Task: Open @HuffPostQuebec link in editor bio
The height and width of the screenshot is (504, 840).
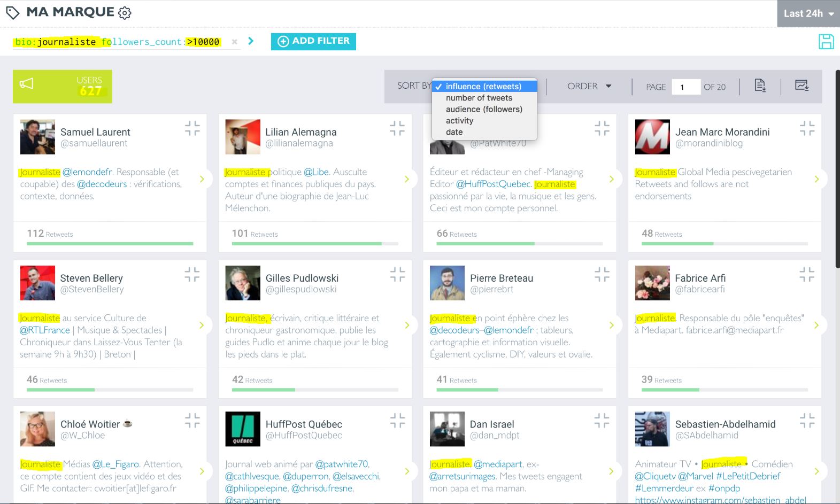Action: [x=494, y=184]
